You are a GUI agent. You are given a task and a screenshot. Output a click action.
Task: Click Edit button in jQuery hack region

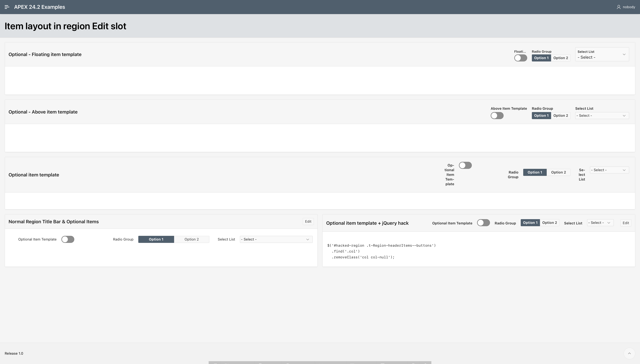[x=625, y=223]
